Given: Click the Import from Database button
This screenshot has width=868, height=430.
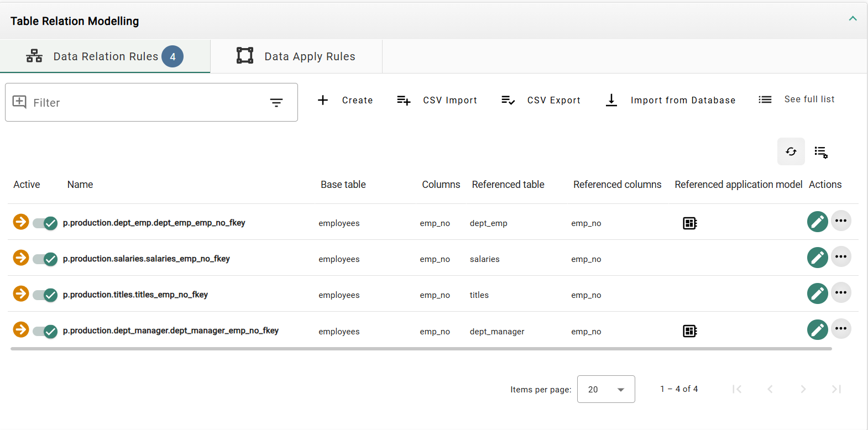Looking at the screenshot, I should click(x=671, y=100).
